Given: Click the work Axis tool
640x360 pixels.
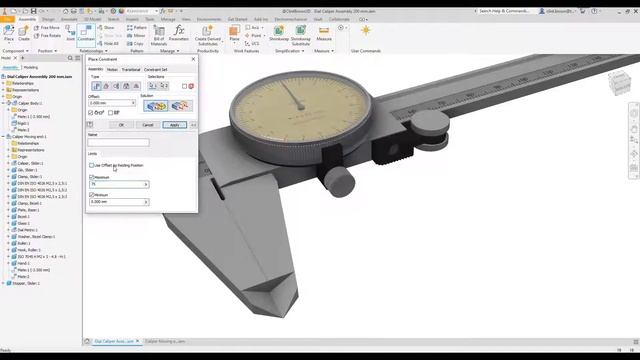Looking at the screenshot, I should click(x=254, y=27).
